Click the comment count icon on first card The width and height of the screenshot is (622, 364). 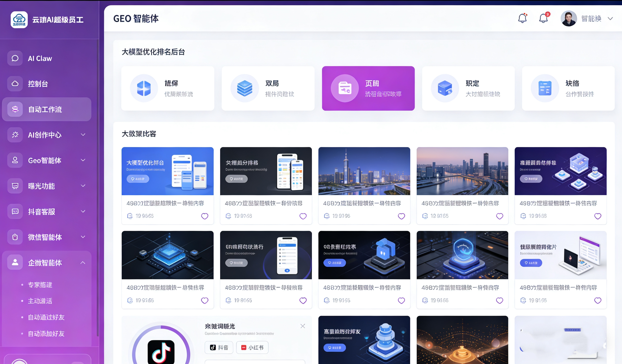[x=130, y=216]
